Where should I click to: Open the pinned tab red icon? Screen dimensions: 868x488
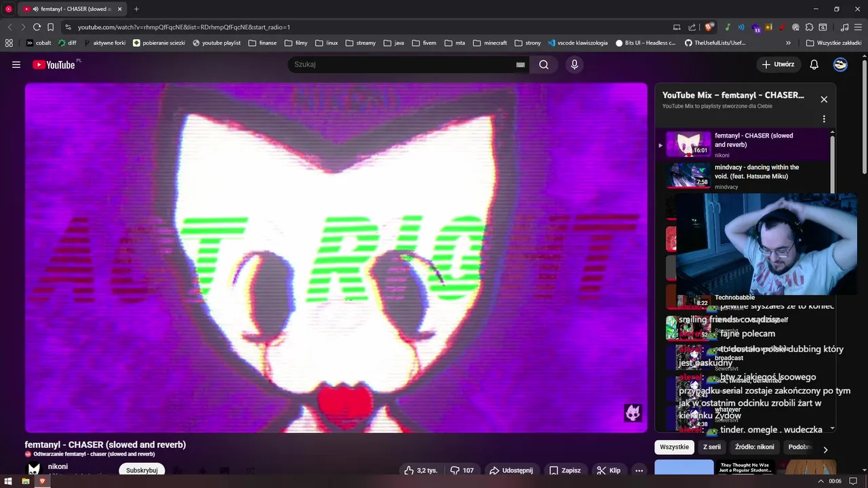tap(9, 9)
